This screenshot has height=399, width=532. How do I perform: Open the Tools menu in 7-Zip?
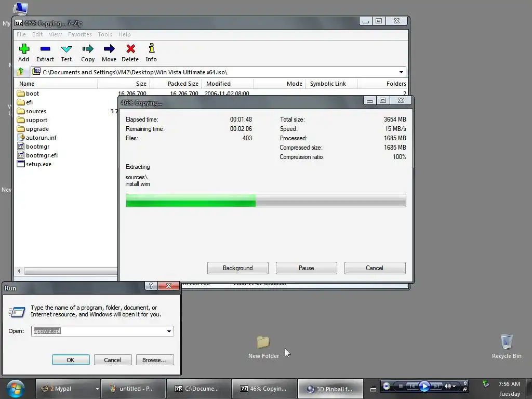tap(105, 34)
